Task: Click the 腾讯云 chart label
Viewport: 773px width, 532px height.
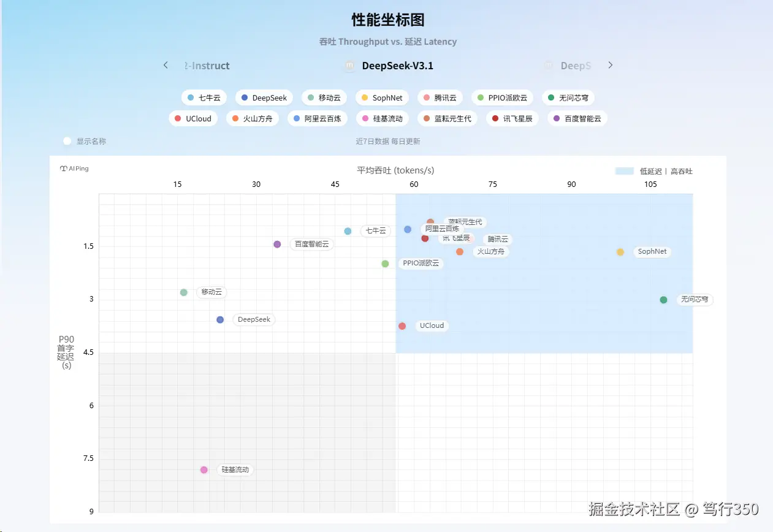Action: [x=498, y=240]
